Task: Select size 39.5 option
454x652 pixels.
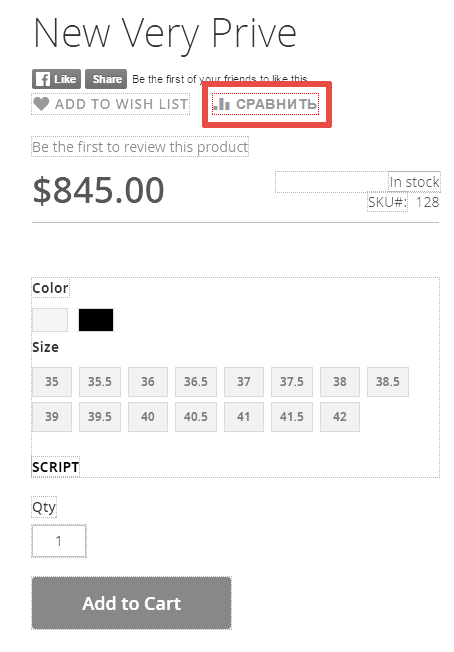Action: pyautogui.click(x=100, y=417)
